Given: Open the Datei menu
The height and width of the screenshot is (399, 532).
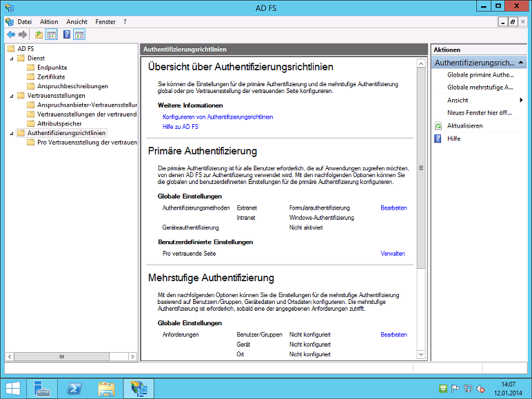Looking at the screenshot, I should coord(24,22).
